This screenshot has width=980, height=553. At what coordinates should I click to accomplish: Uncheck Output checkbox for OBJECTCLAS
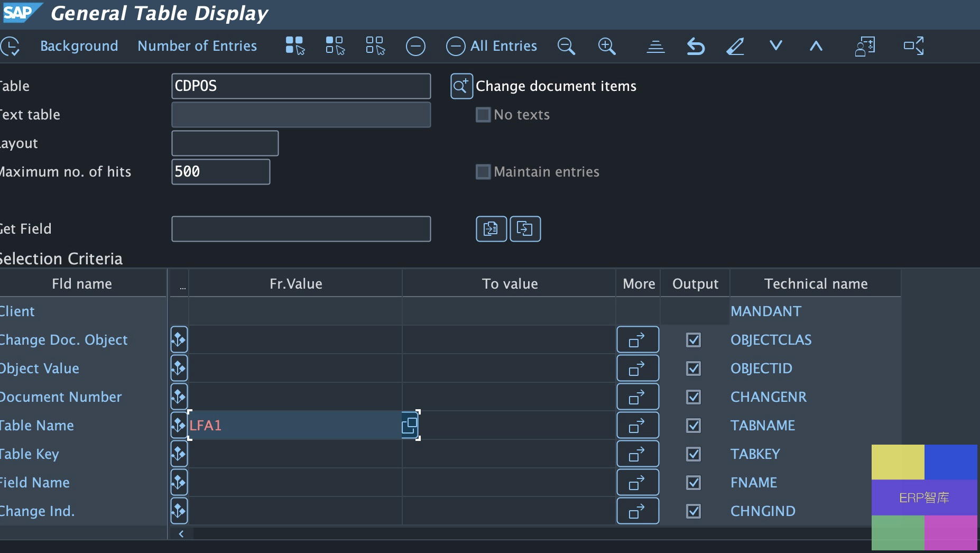694,339
